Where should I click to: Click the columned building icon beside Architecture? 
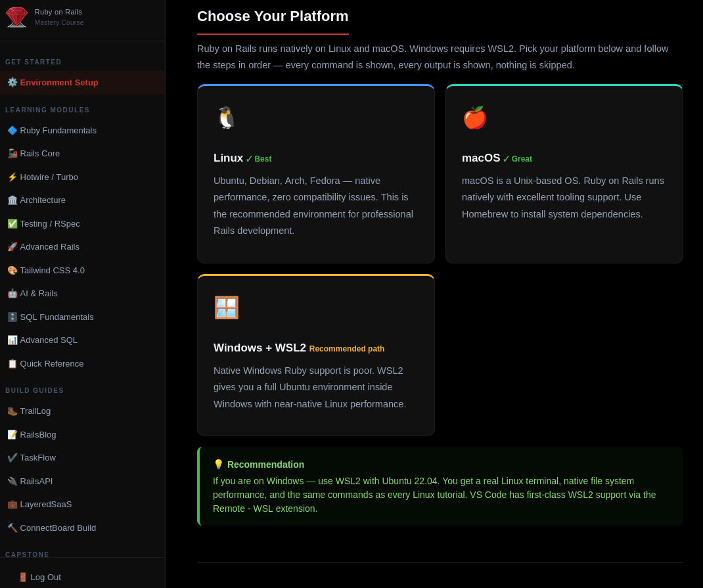pyautogui.click(x=12, y=200)
